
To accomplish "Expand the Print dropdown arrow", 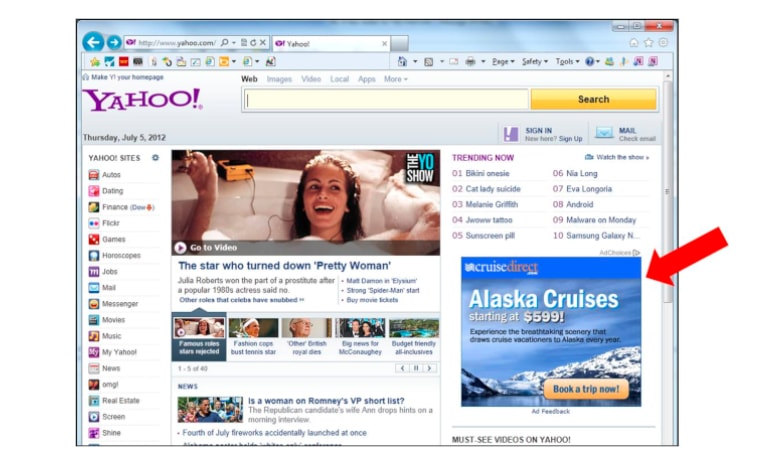I will 483,62.
